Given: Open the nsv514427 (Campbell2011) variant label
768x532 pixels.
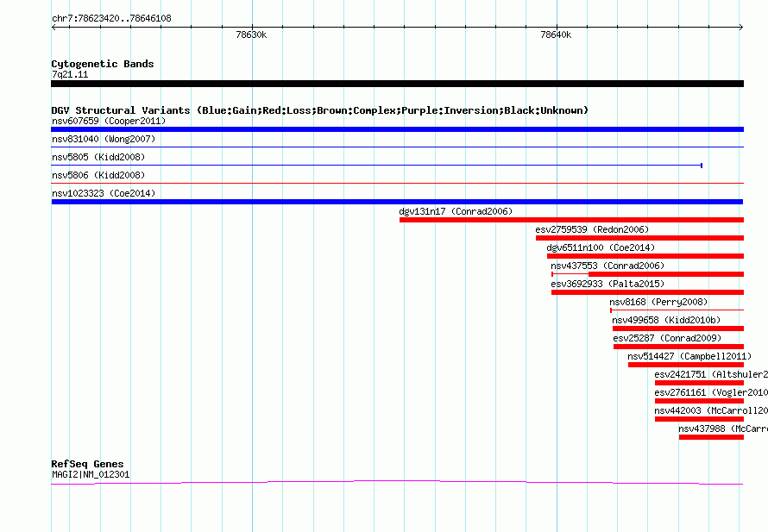Looking at the screenshot, I should (689, 356).
